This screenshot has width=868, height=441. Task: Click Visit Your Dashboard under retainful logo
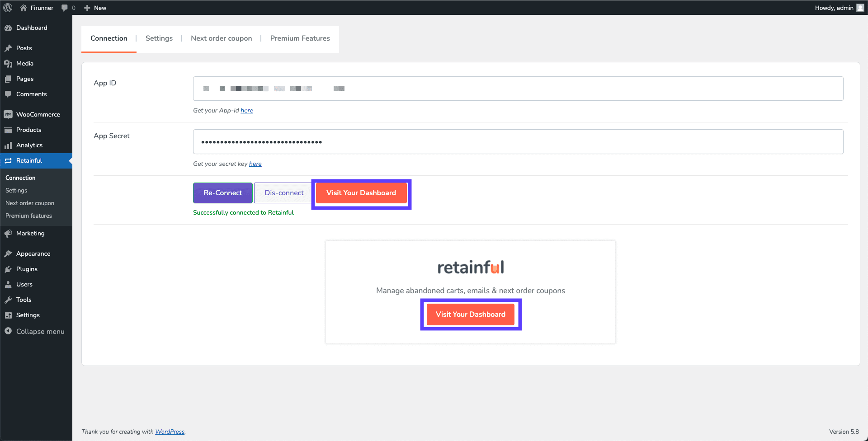click(471, 314)
